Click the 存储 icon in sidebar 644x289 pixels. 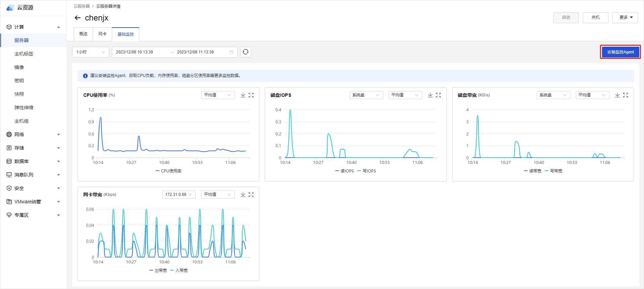(9, 148)
